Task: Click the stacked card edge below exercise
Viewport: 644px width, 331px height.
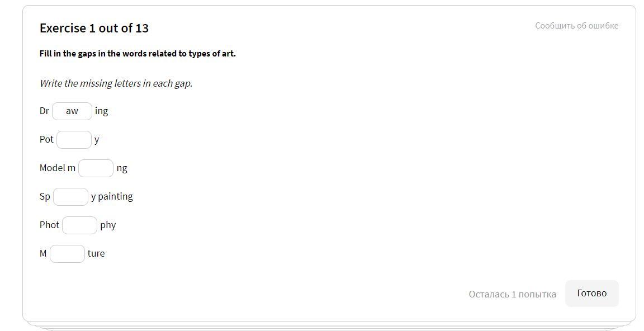Action: pos(329,325)
